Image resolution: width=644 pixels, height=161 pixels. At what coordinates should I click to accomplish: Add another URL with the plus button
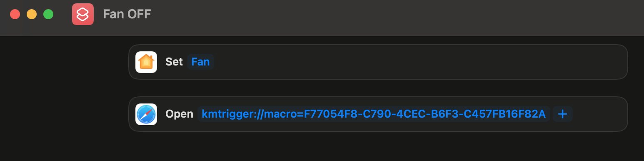point(562,114)
